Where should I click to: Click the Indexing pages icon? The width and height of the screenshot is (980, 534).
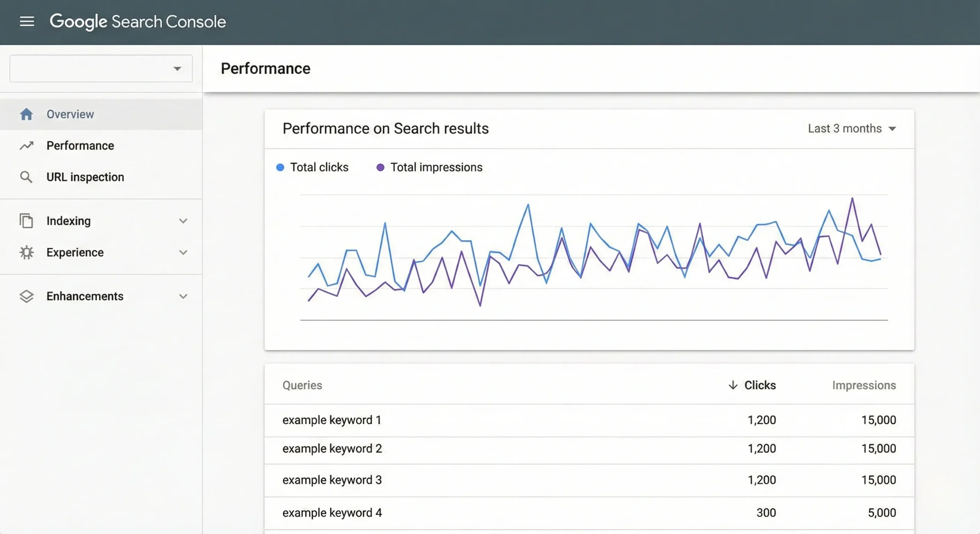pos(26,221)
